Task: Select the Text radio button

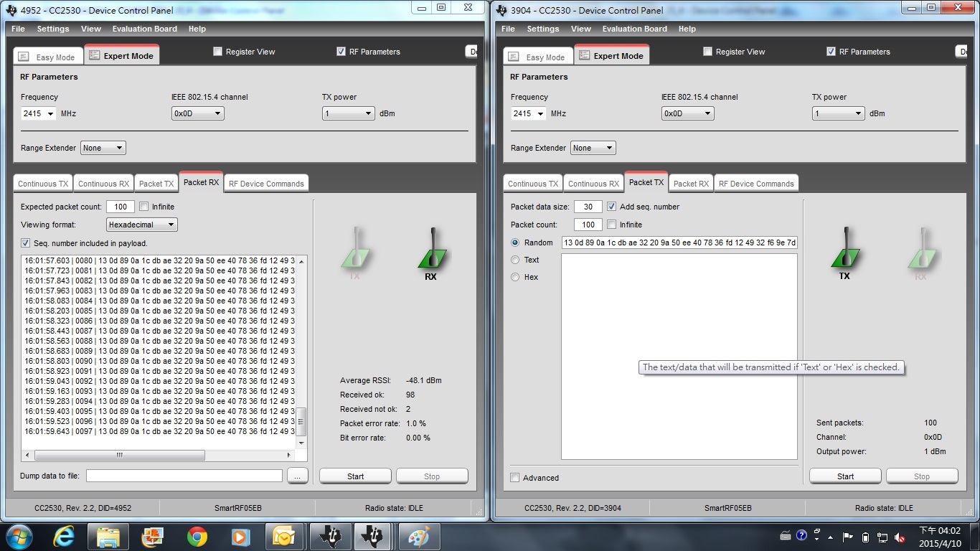Action: (515, 260)
